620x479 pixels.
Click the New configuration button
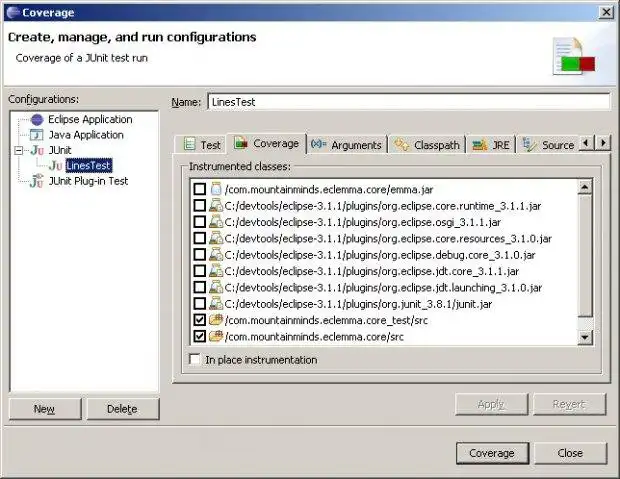[45, 409]
